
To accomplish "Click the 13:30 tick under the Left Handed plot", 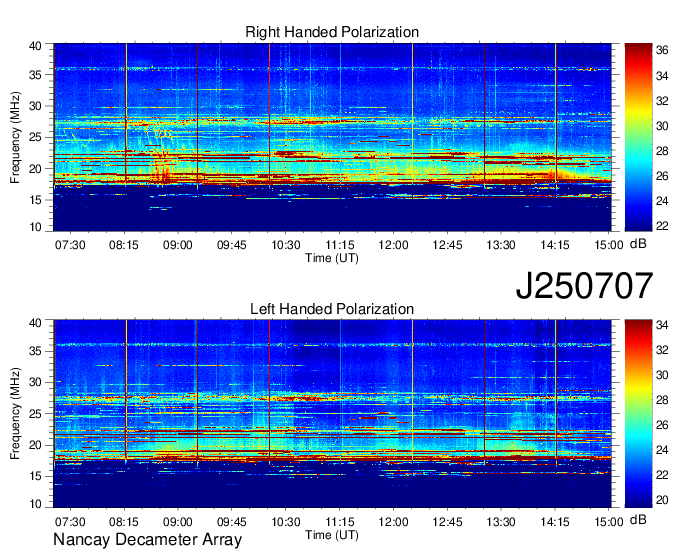I will click(501, 522).
